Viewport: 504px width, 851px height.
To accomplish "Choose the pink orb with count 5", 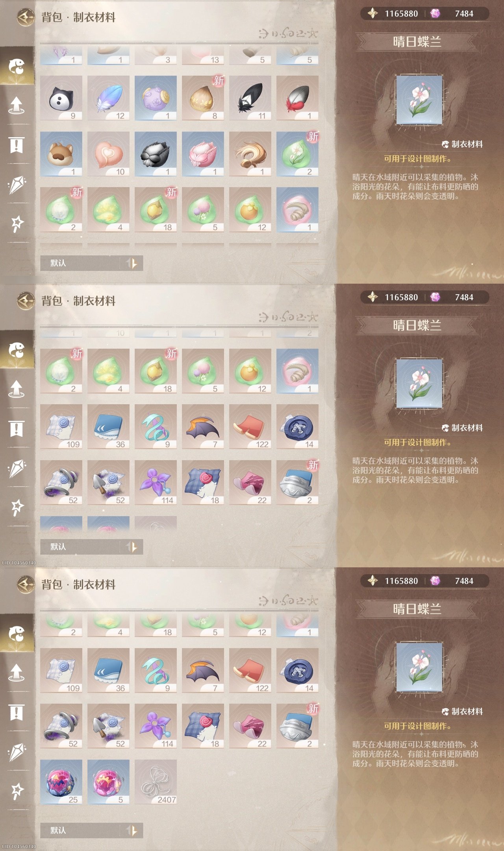I will pos(108,782).
